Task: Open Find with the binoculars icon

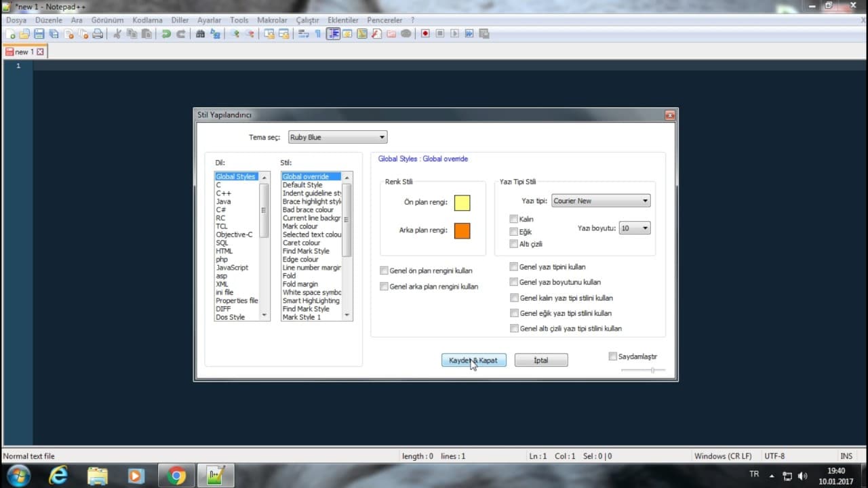Action: coord(201,34)
